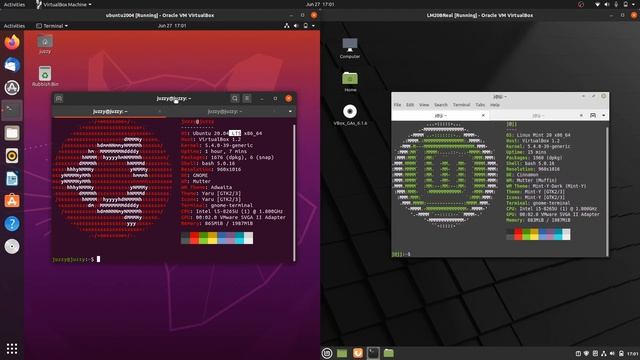The image size is (640, 360).
Task: Open the VirtualBox Machine app menu in host bar
Action: (x=64, y=4)
